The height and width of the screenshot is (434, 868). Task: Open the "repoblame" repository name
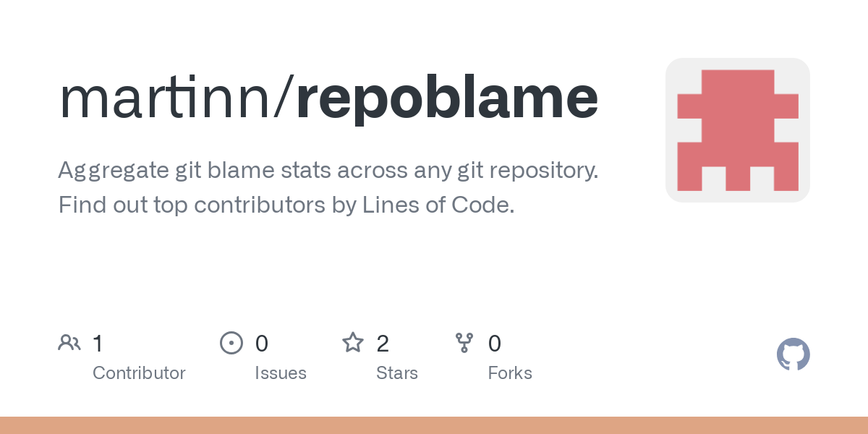pyautogui.click(x=447, y=98)
